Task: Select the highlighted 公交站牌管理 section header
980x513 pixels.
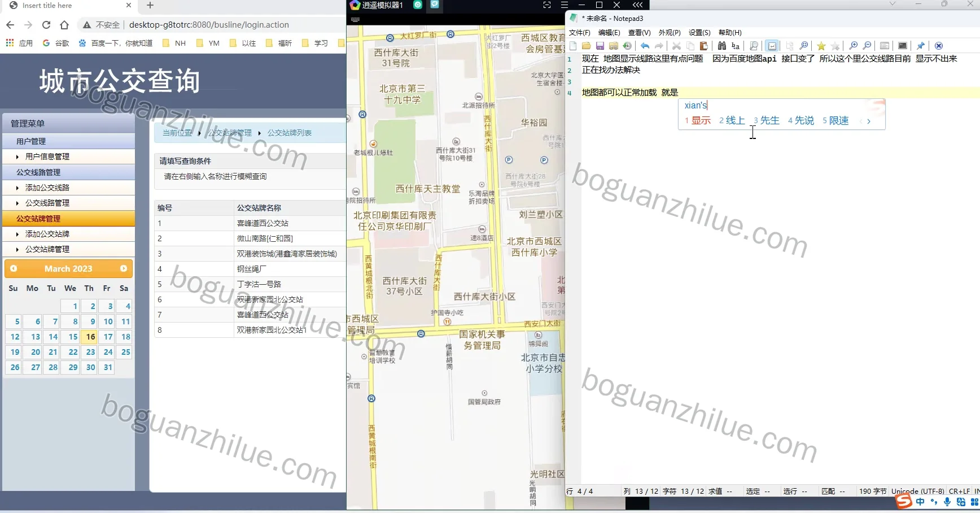Action: (x=68, y=219)
